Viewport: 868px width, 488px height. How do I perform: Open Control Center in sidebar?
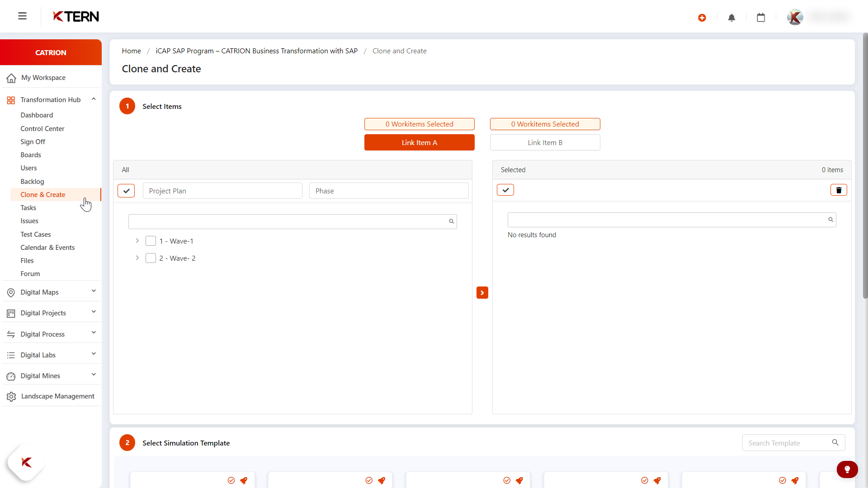pyautogui.click(x=42, y=129)
